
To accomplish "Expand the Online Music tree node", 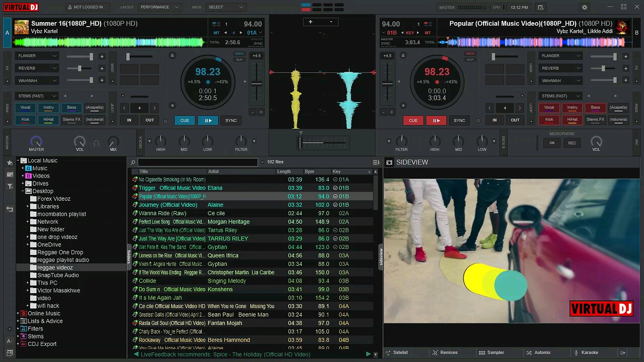I will point(18,314).
